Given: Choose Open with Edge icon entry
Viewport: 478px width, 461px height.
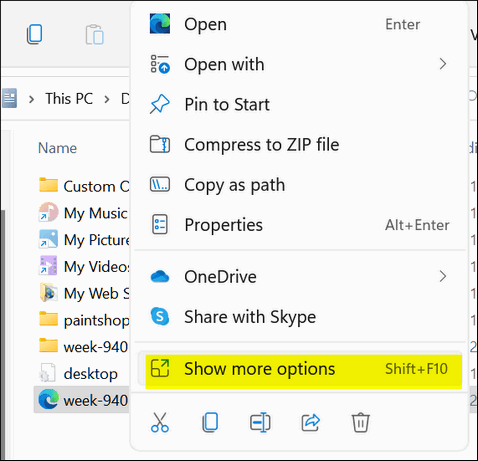Looking at the screenshot, I should click(300, 24).
